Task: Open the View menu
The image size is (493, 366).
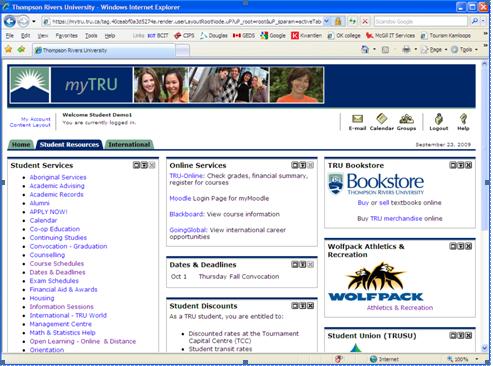Action: 43,35
